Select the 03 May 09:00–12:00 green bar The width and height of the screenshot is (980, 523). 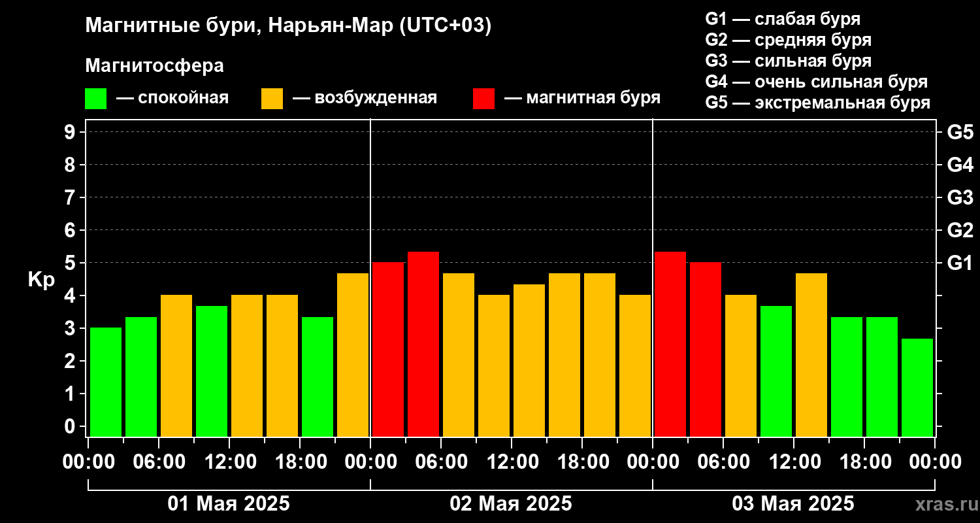776,371
